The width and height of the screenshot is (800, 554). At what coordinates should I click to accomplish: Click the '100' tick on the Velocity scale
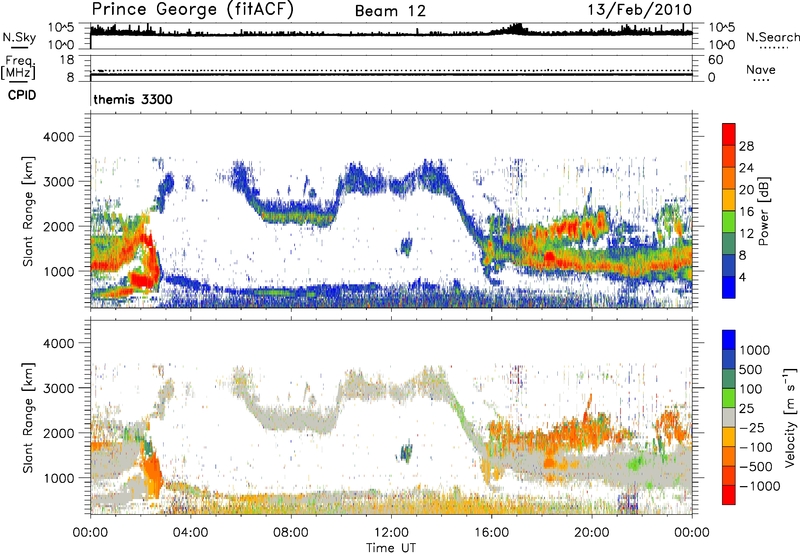pos(751,389)
